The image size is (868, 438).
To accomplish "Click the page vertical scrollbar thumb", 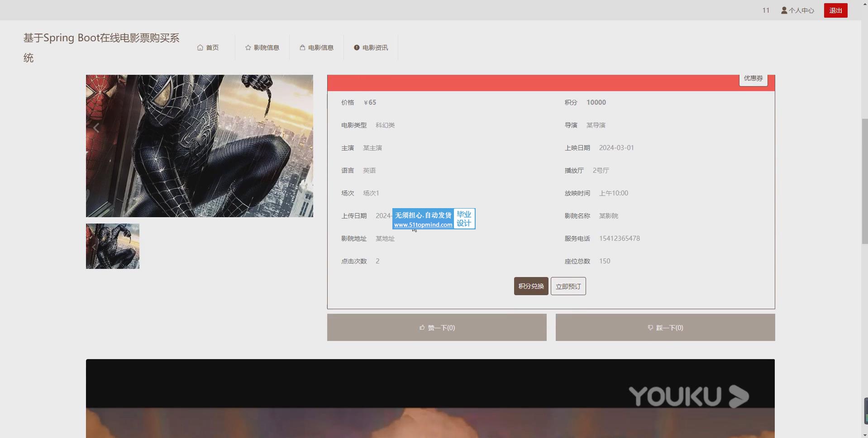I will tap(864, 181).
